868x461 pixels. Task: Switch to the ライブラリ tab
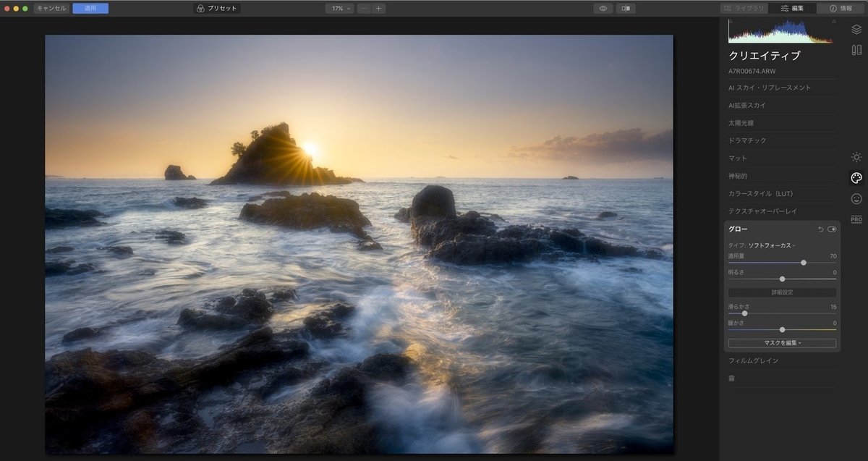[x=744, y=9]
